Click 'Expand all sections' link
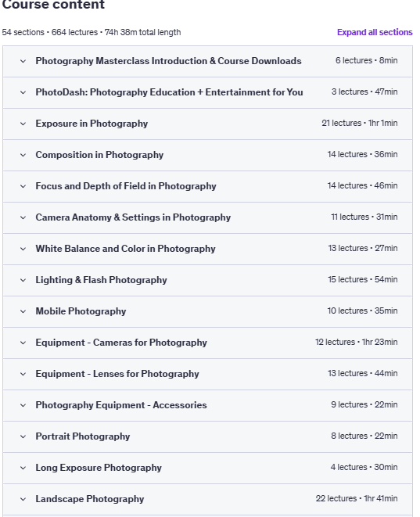 [x=375, y=32]
